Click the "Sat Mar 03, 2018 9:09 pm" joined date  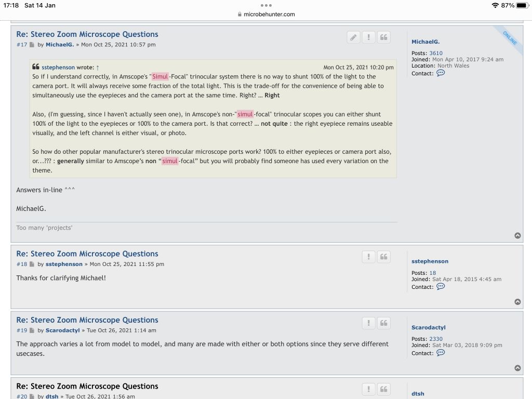coord(467,345)
